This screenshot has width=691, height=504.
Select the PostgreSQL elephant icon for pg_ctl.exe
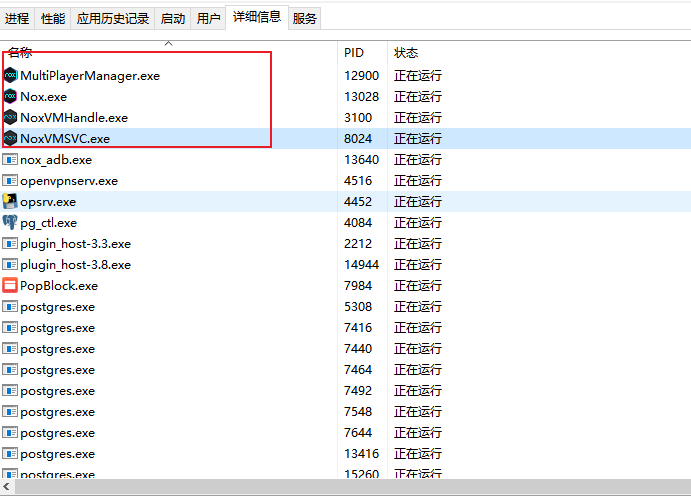[10, 222]
